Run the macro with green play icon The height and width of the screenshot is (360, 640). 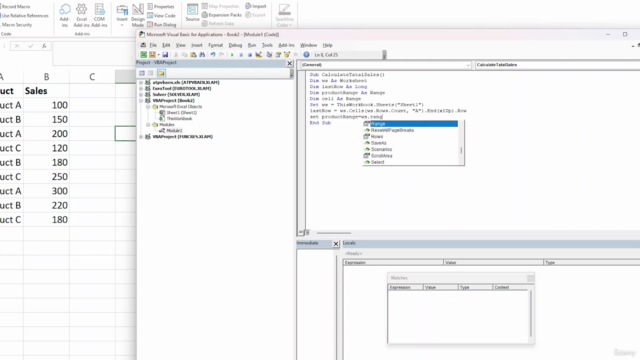[232, 55]
